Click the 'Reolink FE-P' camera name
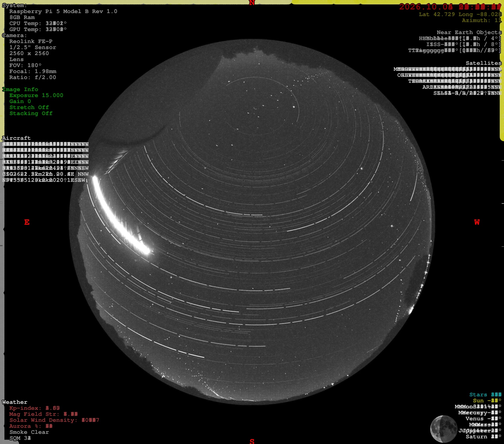 [31, 41]
